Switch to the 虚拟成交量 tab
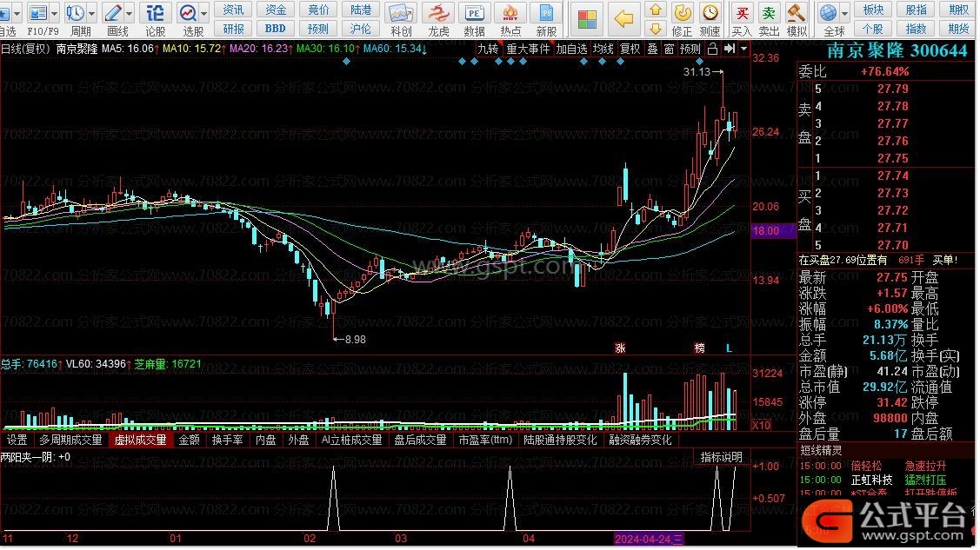The image size is (980, 550). (141, 441)
